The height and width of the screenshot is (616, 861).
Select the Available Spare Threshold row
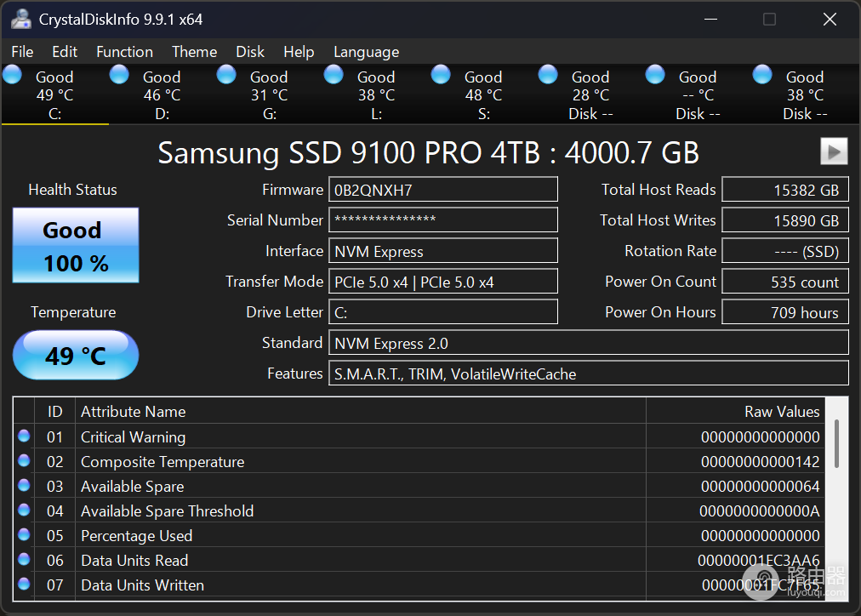419,510
